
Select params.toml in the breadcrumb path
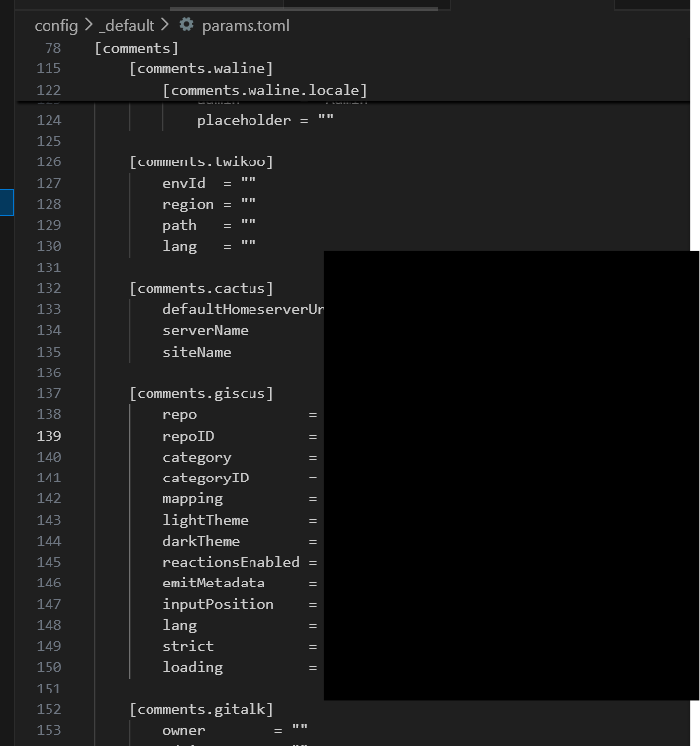coord(246,26)
